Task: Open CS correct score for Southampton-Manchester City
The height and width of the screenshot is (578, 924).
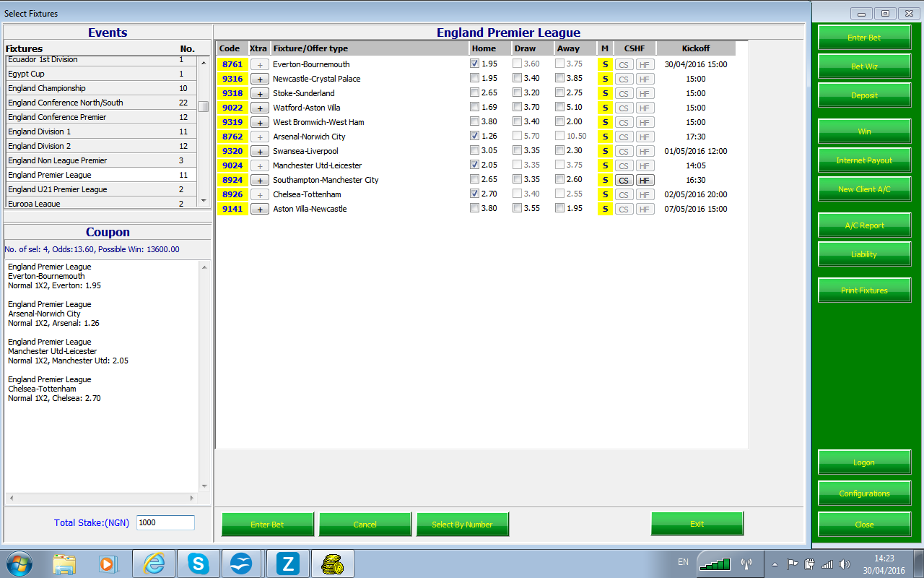Action: [x=624, y=180]
